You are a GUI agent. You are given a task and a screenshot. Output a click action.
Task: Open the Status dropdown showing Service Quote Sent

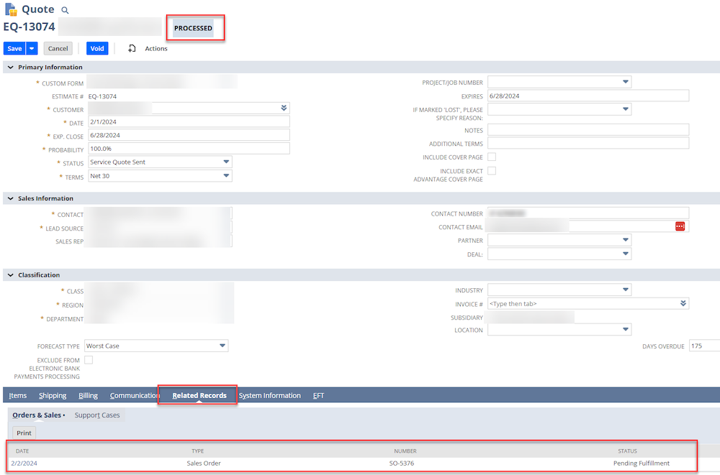[x=160, y=162]
